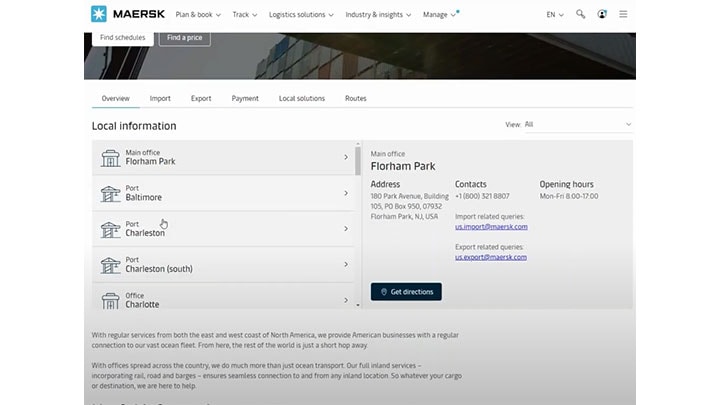Click the Florham Park office building icon
Viewport: 720px width, 405px height.
point(110,158)
